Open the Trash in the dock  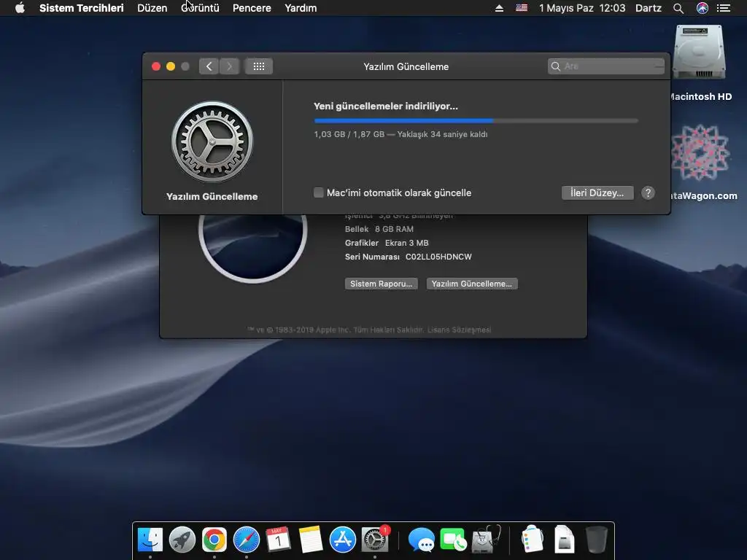596,540
